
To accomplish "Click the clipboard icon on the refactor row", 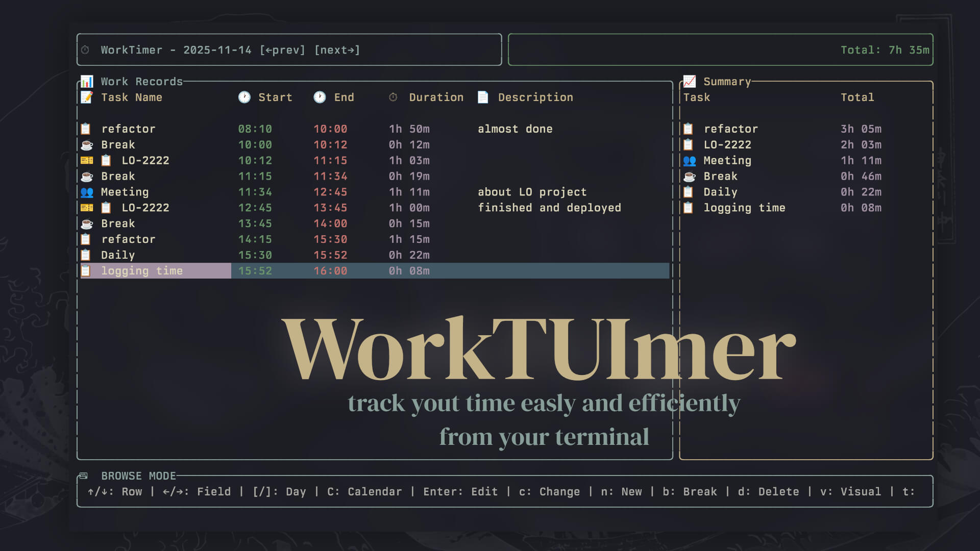I will tap(87, 129).
